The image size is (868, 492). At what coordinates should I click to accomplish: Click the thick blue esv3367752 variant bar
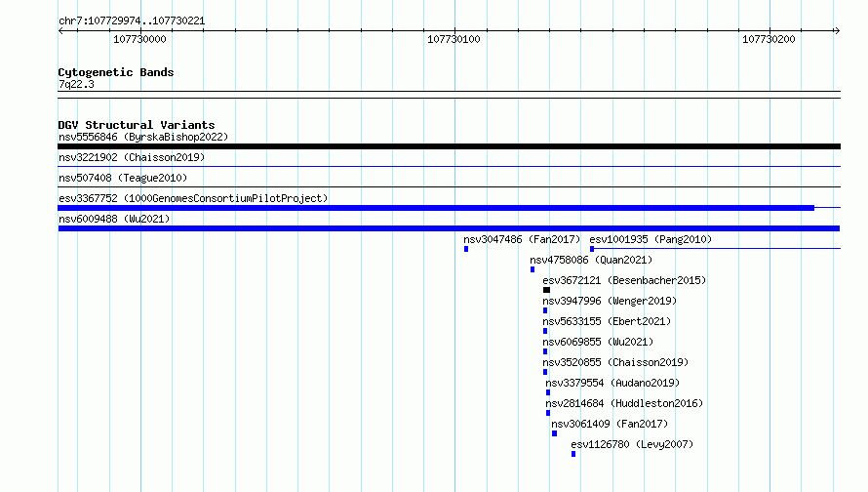coord(436,208)
